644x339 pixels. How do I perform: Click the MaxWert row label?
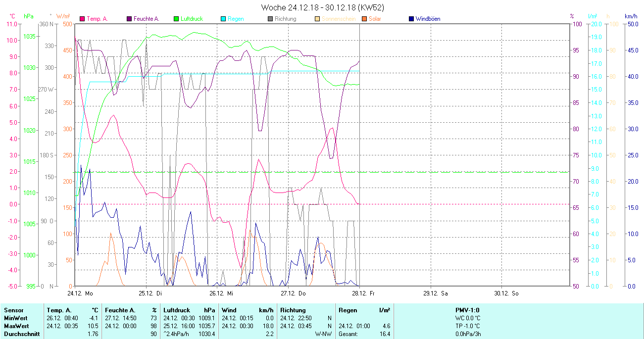coord(16,326)
